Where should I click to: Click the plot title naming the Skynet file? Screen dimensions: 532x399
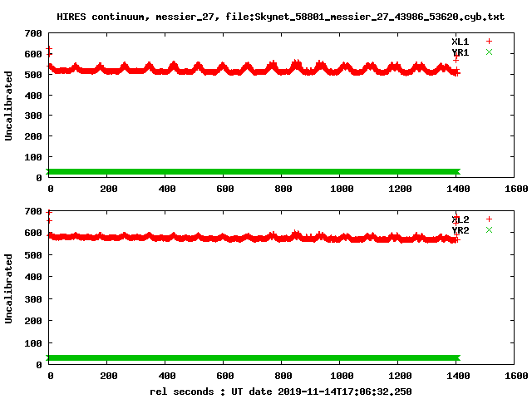point(281,17)
